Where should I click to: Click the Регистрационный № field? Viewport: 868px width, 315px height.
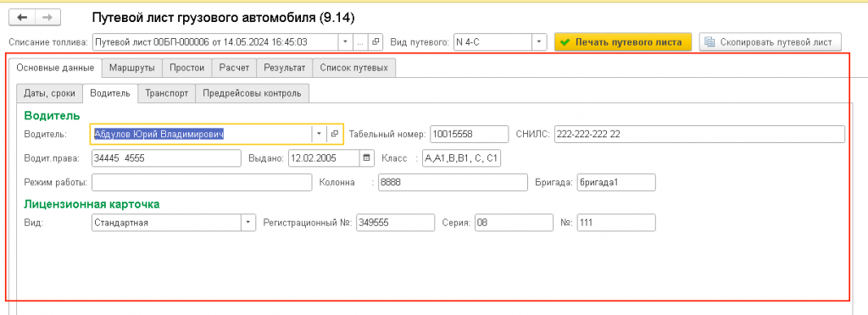click(395, 223)
